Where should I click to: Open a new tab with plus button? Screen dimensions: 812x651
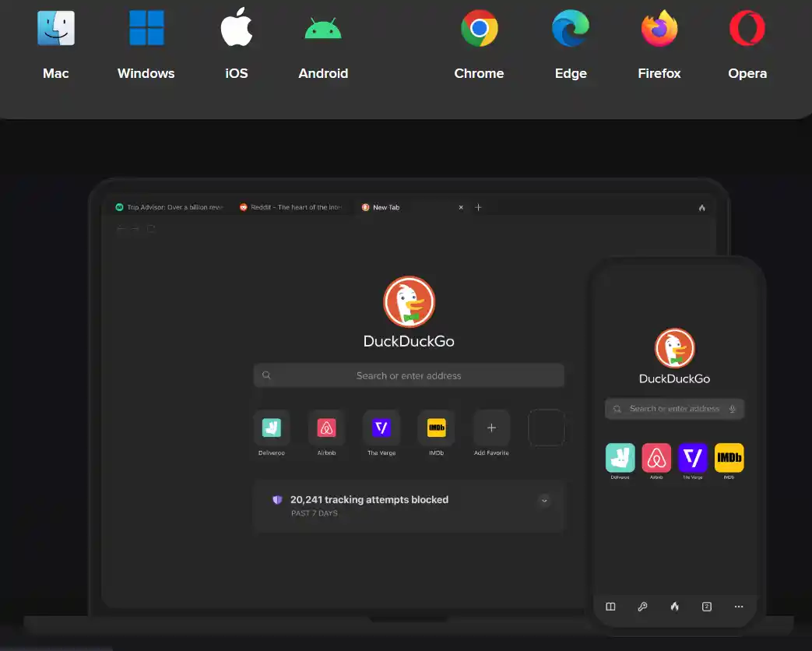[478, 207]
